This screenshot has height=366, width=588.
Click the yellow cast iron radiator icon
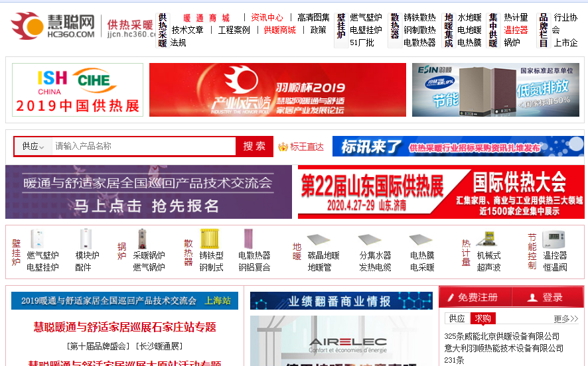[x=210, y=239]
